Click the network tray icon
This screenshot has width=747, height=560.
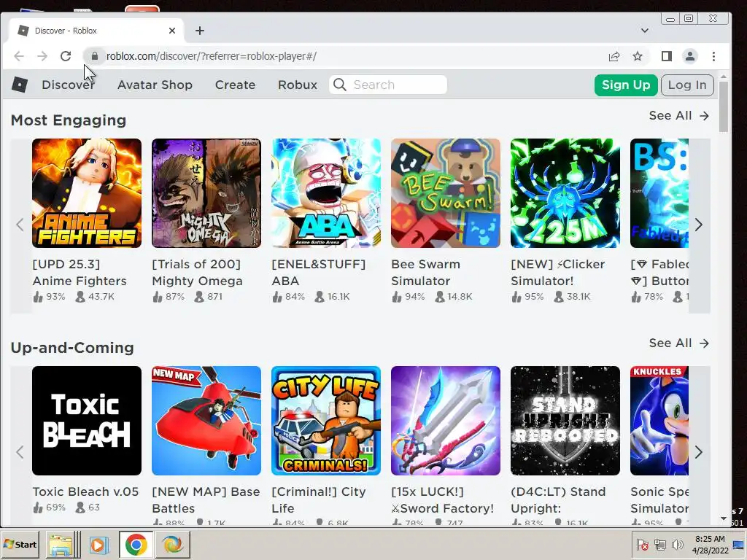(x=659, y=544)
